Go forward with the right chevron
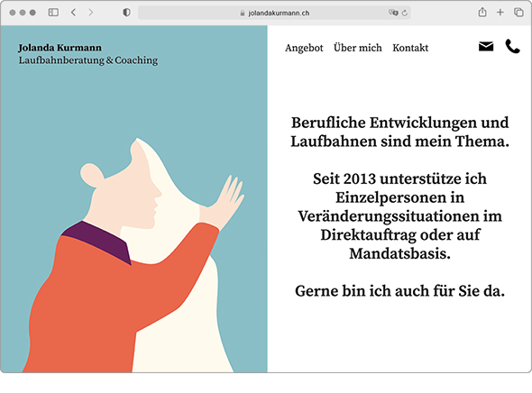Screen dimensions: 532x393 [90, 13]
